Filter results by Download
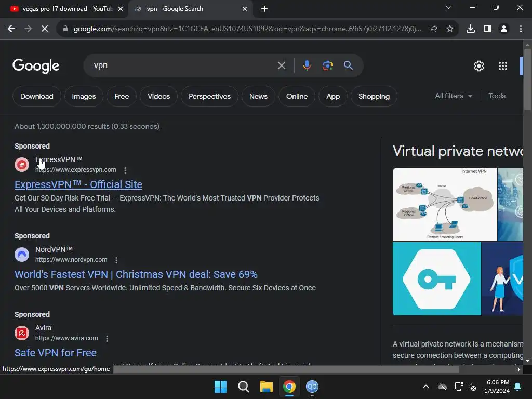This screenshot has height=399, width=532. 37,96
